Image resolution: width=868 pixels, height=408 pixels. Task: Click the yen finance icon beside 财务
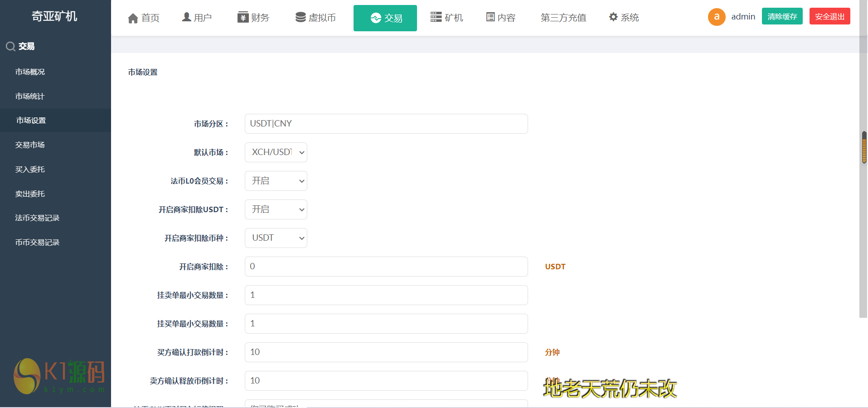coord(243,17)
